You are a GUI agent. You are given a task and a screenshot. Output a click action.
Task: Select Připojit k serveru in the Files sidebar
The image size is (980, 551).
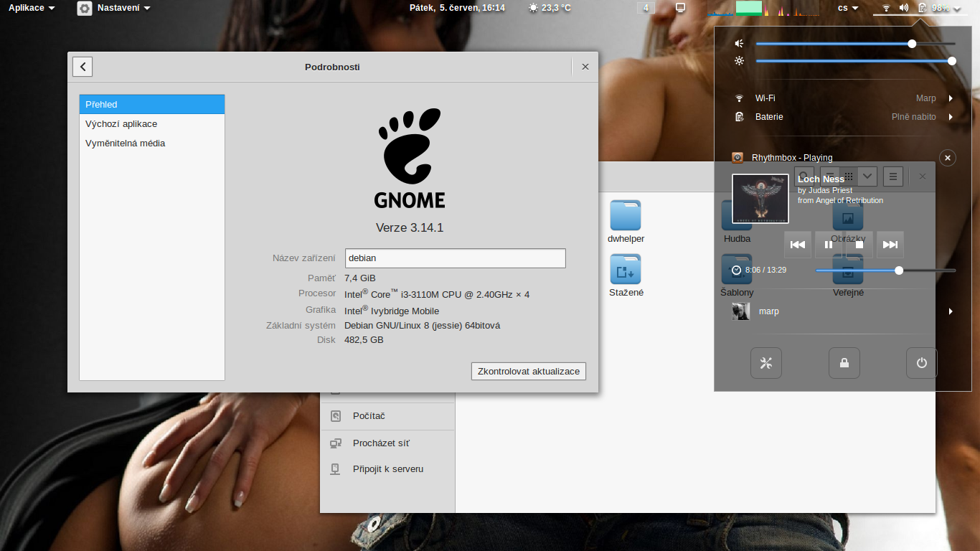coord(387,469)
